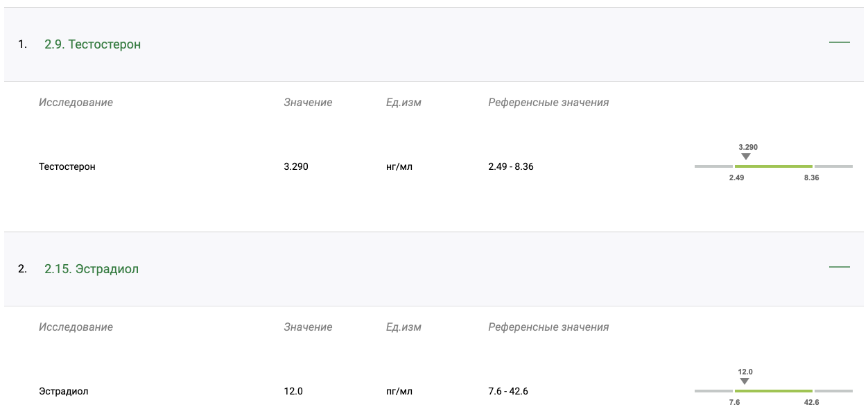Image resolution: width=868 pixels, height=416 pixels.
Task: Collapse the Тестостерон section with the dash icon
Action: (839, 43)
